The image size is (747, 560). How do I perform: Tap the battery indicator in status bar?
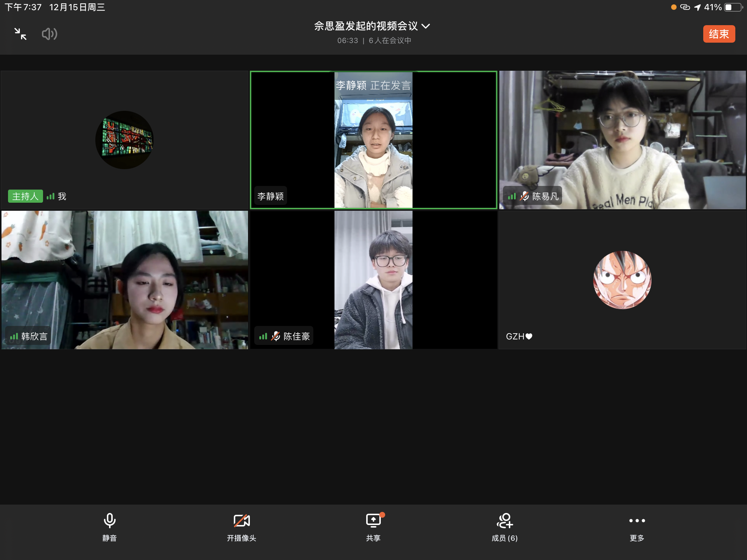point(733,7)
